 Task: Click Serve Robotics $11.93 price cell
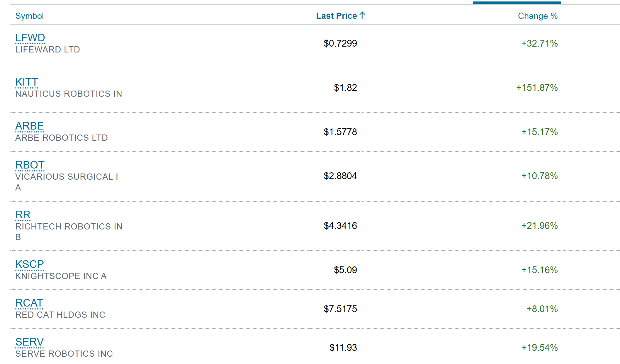tap(343, 348)
